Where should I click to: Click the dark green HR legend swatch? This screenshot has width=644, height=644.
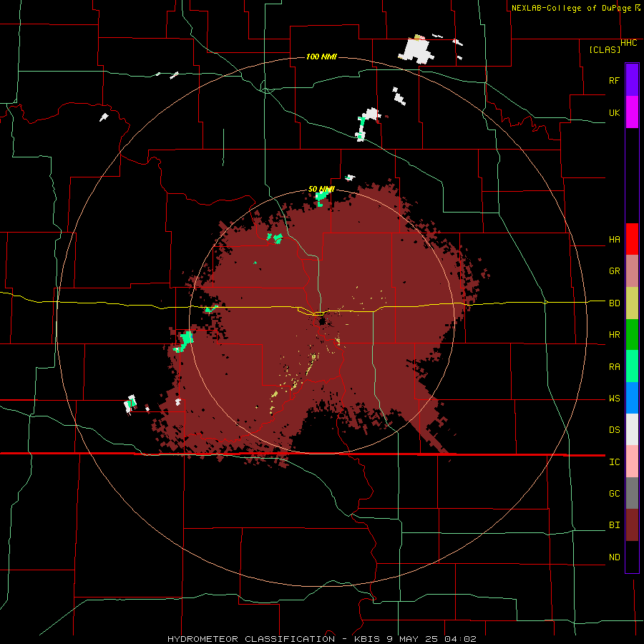tap(632, 335)
